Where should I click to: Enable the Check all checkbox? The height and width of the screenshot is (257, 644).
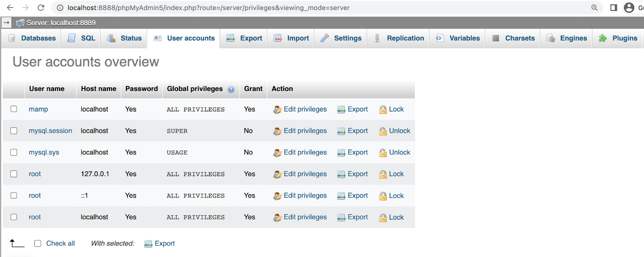[38, 243]
